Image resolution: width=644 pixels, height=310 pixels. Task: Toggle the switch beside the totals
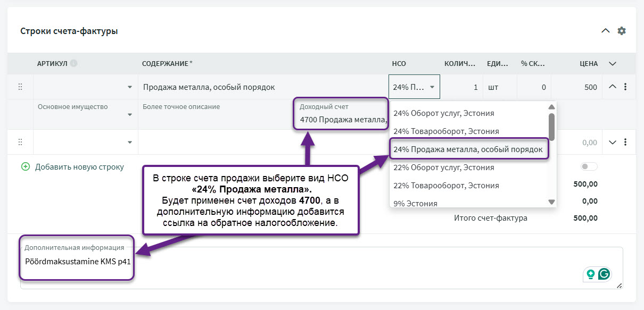(589, 167)
